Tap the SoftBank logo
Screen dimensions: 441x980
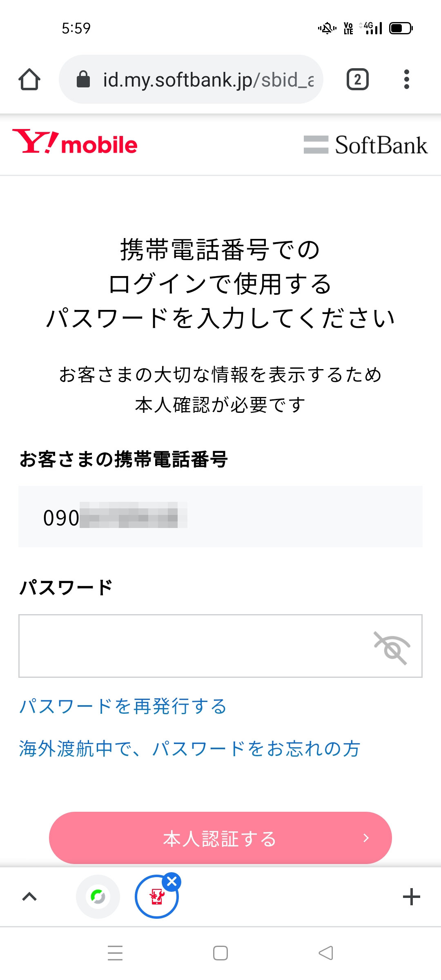pyautogui.click(x=366, y=145)
